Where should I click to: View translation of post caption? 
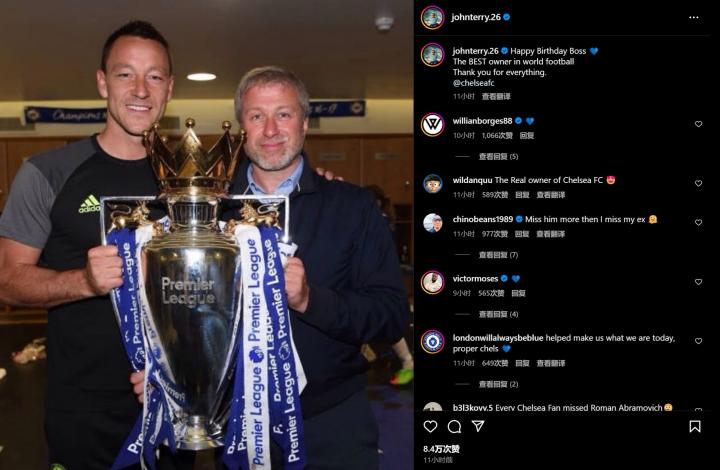[496, 96]
